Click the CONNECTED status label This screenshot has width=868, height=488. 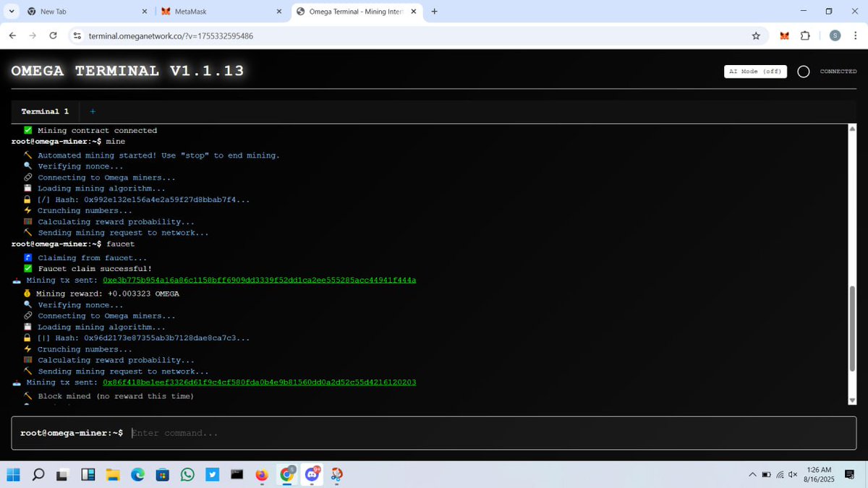(x=838, y=72)
